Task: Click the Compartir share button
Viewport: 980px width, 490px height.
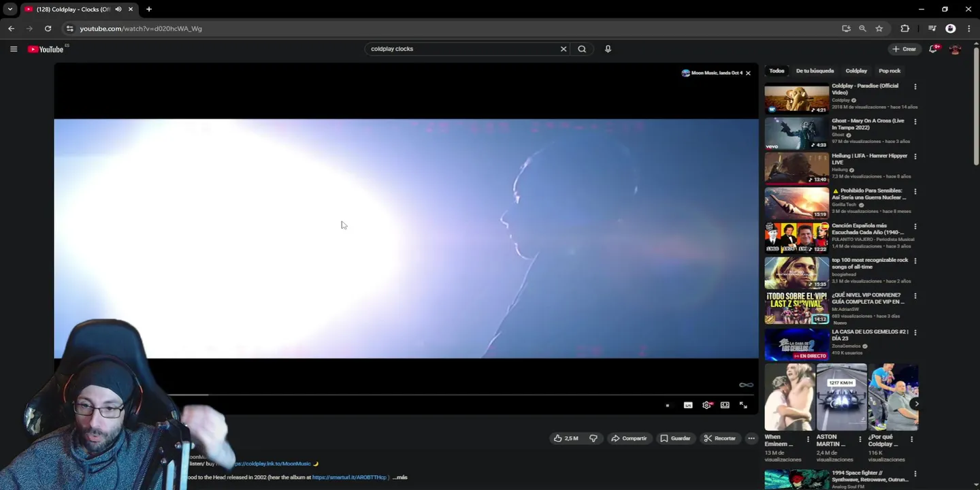Action: pyautogui.click(x=629, y=438)
